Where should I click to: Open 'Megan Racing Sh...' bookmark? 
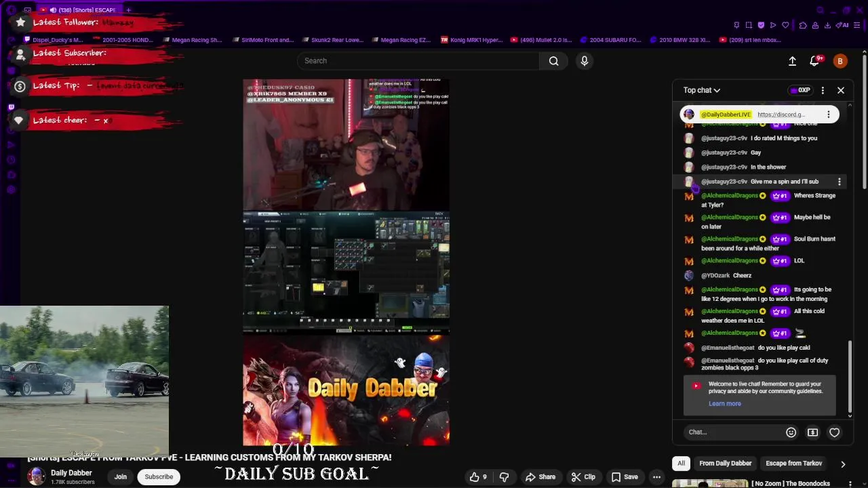191,40
